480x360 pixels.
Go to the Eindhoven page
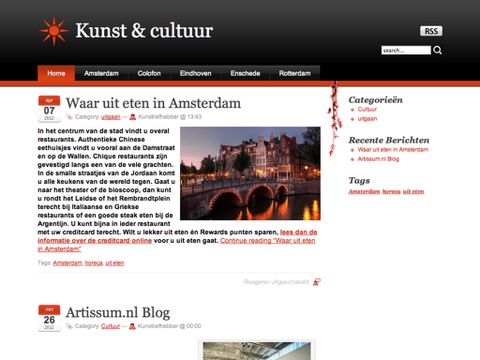(195, 73)
